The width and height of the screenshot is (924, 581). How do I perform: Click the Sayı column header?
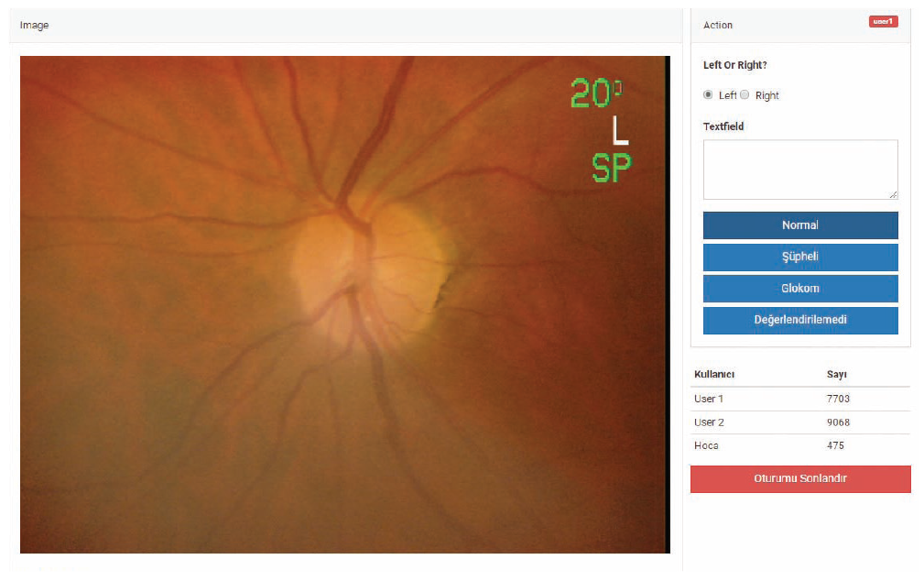[836, 374]
